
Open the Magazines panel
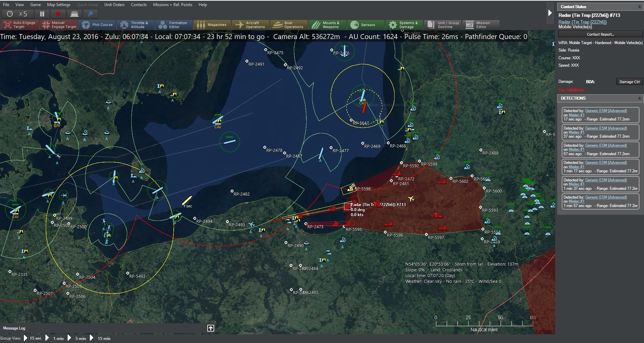click(212, 24)
